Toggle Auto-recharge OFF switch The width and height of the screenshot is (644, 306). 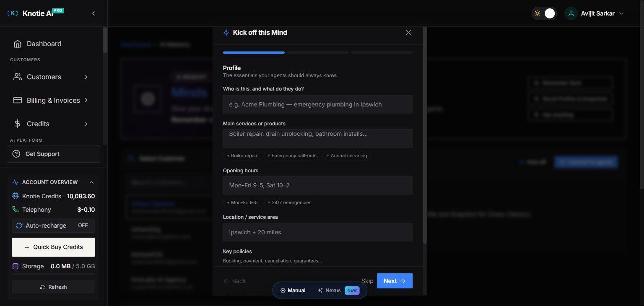coord(83,226)
